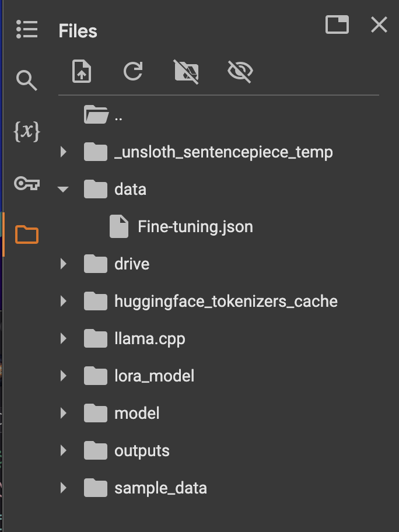Viewport: 399px width, 532px height.
Task: Refresh the file browser
Action: pyautogui.click(x=134, y=72)
